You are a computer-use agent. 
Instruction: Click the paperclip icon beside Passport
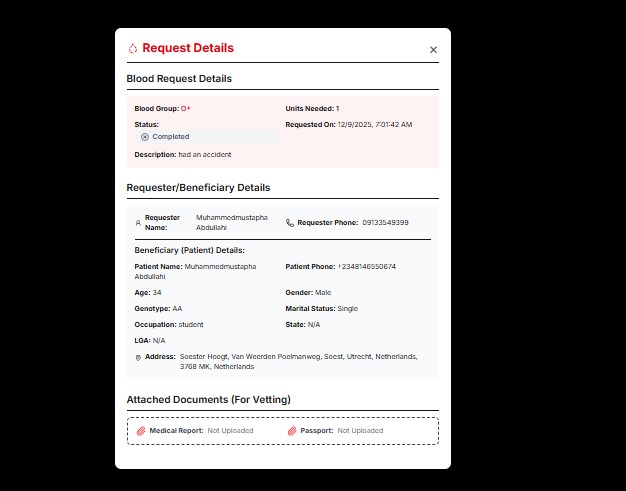(292, 431)
